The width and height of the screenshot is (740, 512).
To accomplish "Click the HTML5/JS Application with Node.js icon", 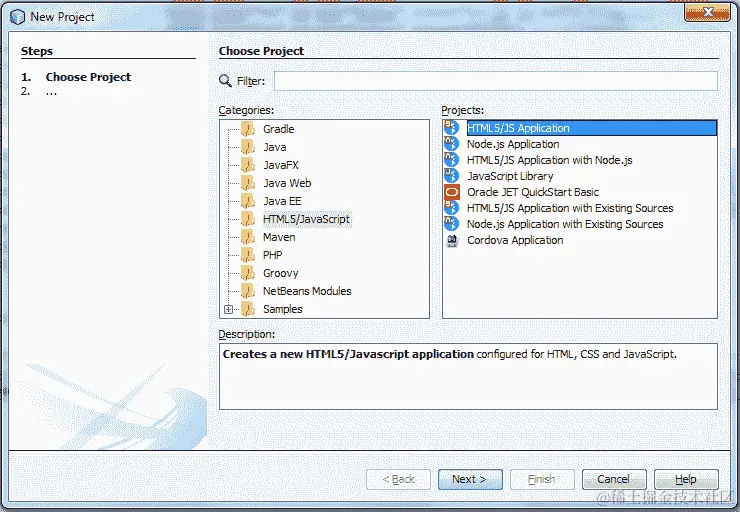I will (452, 160).
